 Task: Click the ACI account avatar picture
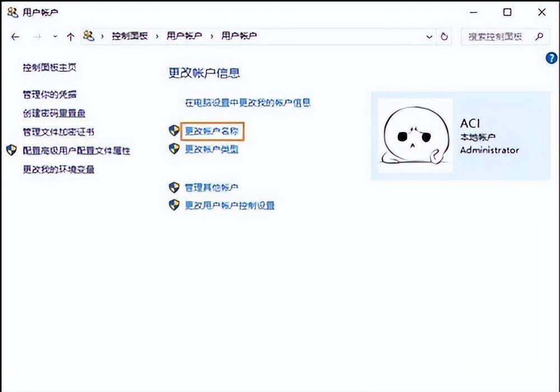tap(415, 136)
